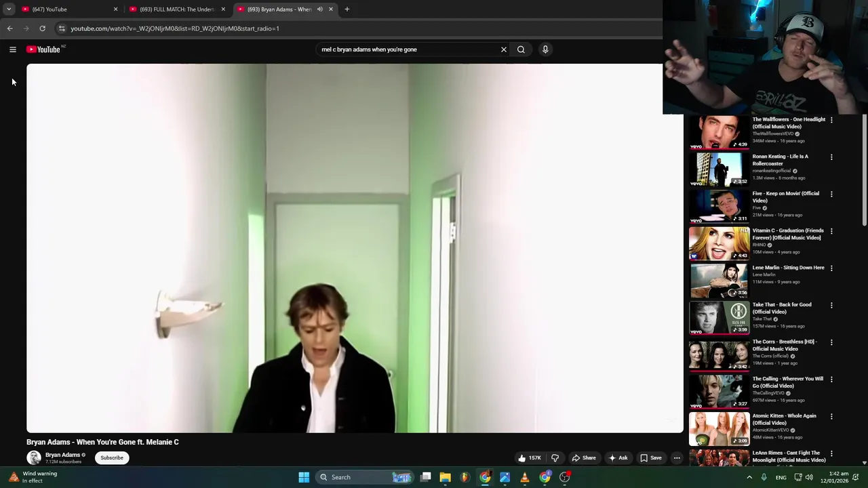Click the Windows taskbar Search box
Image resolution: width=868 pixels, height=488 pixels.
click(x=365, y=477)
